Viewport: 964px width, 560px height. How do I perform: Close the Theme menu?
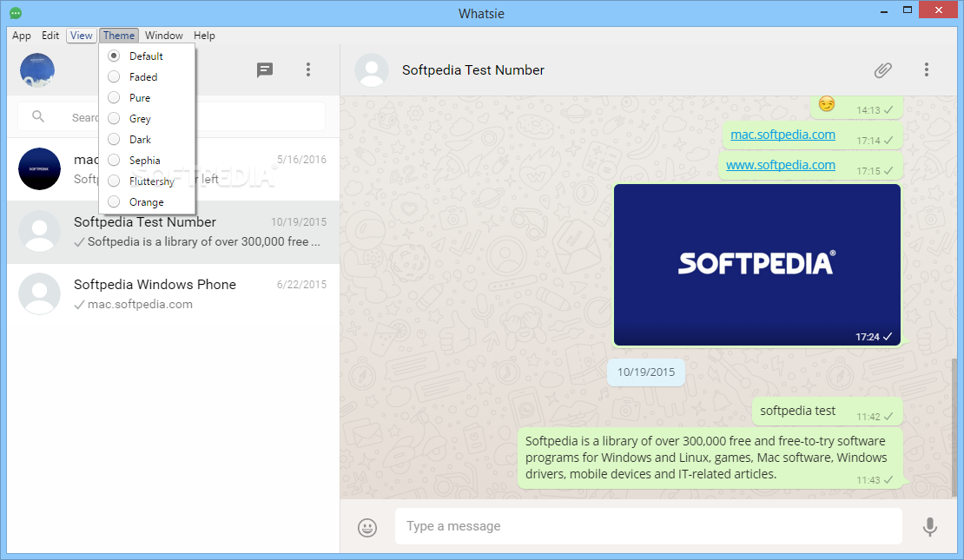(119, 36)
